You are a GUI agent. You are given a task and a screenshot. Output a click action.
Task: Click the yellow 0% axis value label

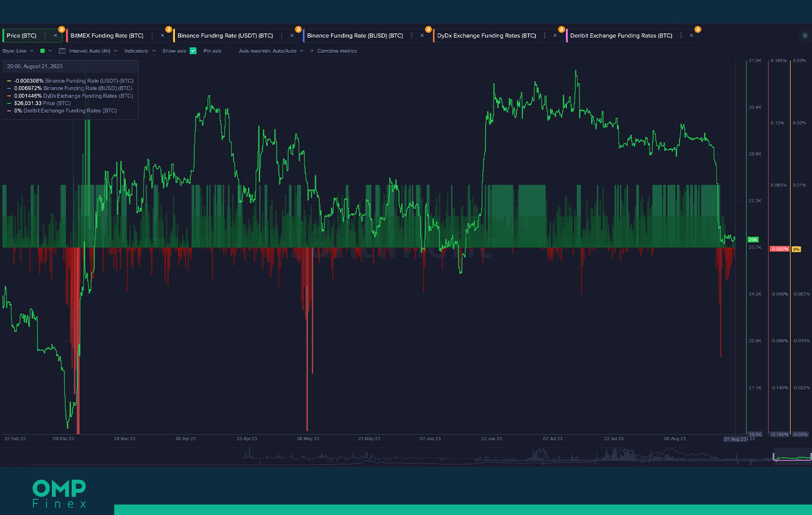tap(796, 249)
